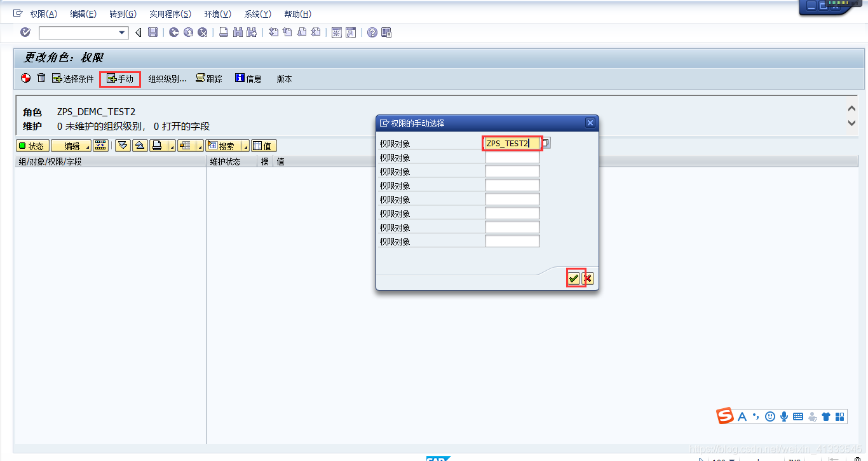Click the Find Next binoculars icon
The image size is (868, 461).
point(252,32)
